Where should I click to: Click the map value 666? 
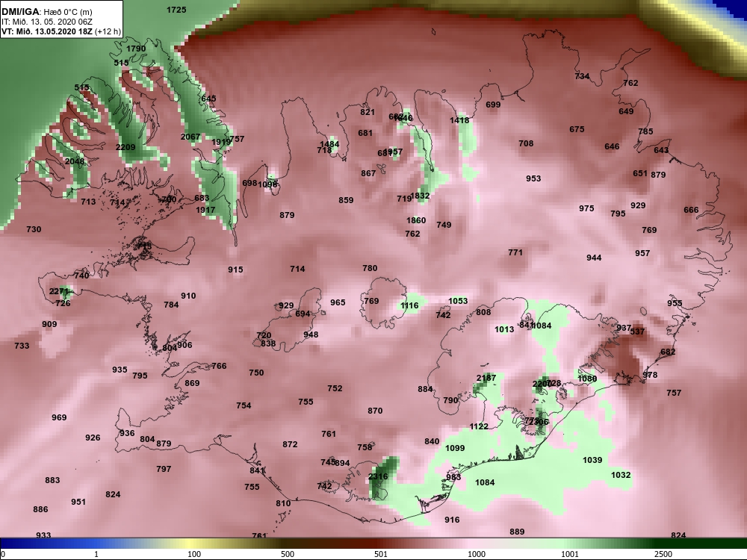pyautogui.click(x=691, y=210)
